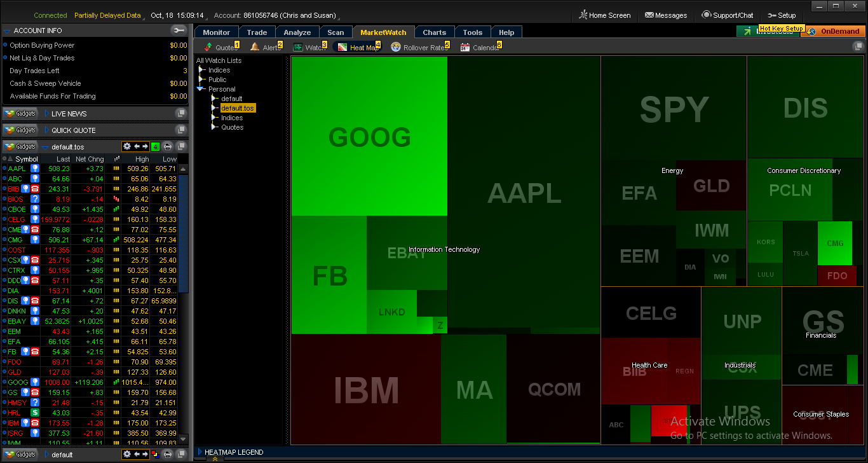Viewport: 868px width, 463px height.
Task: Detach the QUICK QUOTE gadget window
Action: [x=181, y=130]
